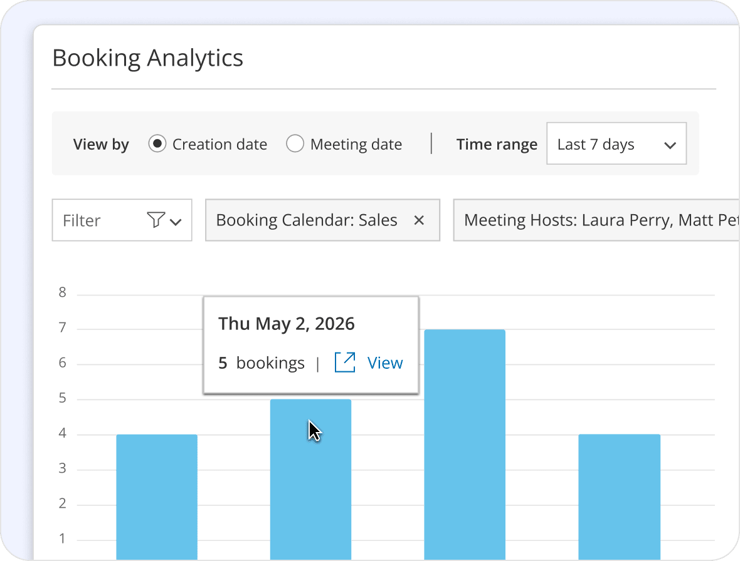This screenshot has height=561, width=740.
Task: Click the first bar in the chart
Action: (157, 497)
